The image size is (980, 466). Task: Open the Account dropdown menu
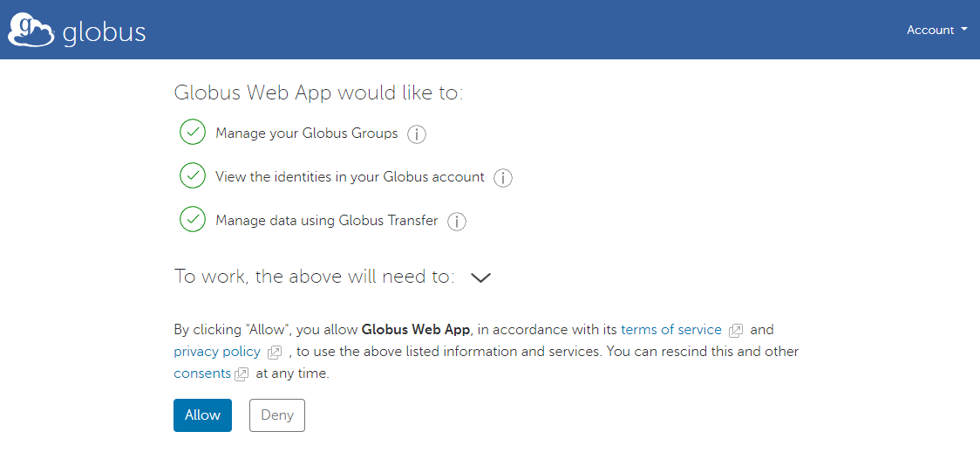click(x=936, y=30)
